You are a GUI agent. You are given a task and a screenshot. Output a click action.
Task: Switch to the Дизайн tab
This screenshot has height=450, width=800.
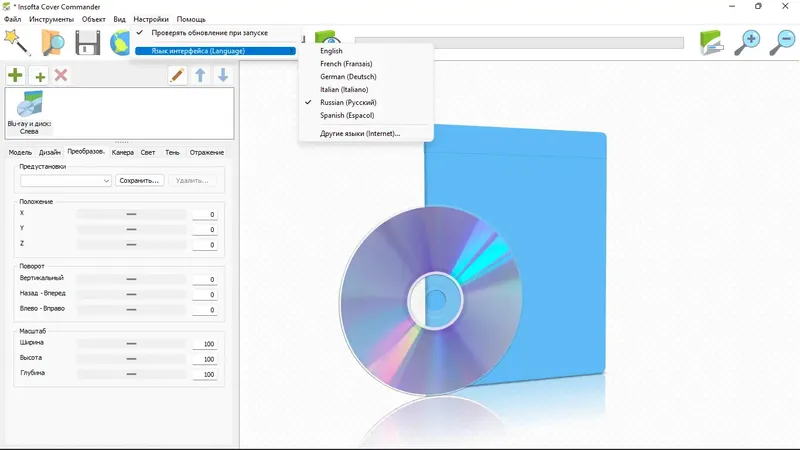(49, 153)
